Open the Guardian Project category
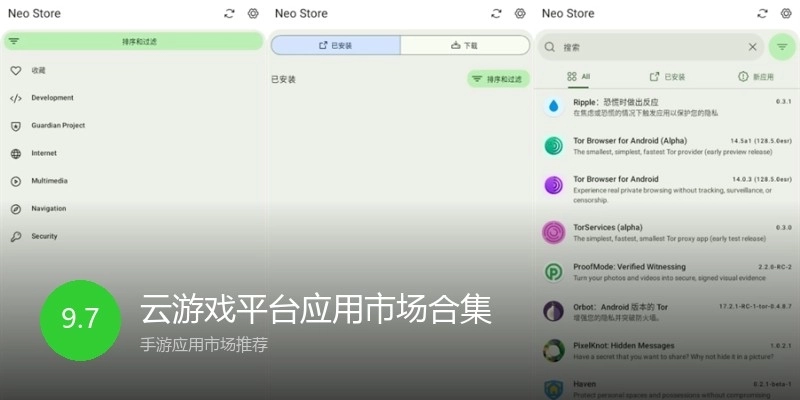 [x=57, y=126]
